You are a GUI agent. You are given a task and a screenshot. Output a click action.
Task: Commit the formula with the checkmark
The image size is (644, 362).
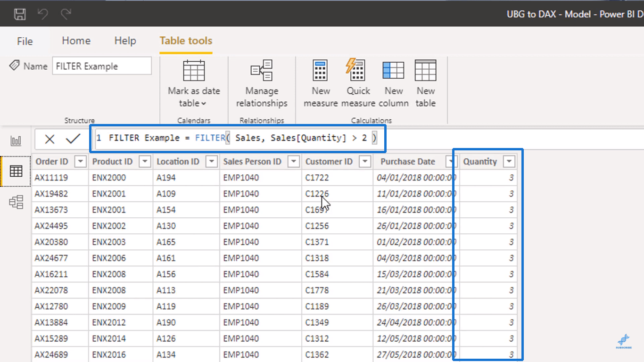click(x=73, y=139)
